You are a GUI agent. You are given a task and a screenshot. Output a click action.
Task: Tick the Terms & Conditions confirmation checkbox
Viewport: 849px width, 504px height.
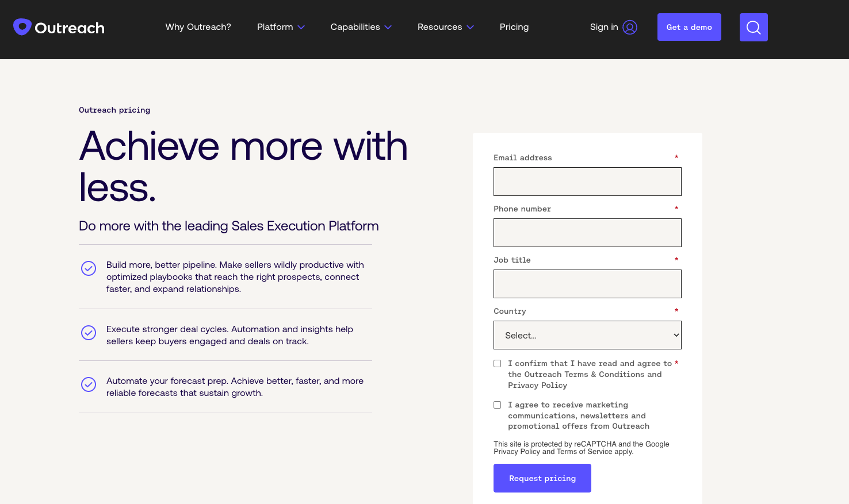point(498,363)
